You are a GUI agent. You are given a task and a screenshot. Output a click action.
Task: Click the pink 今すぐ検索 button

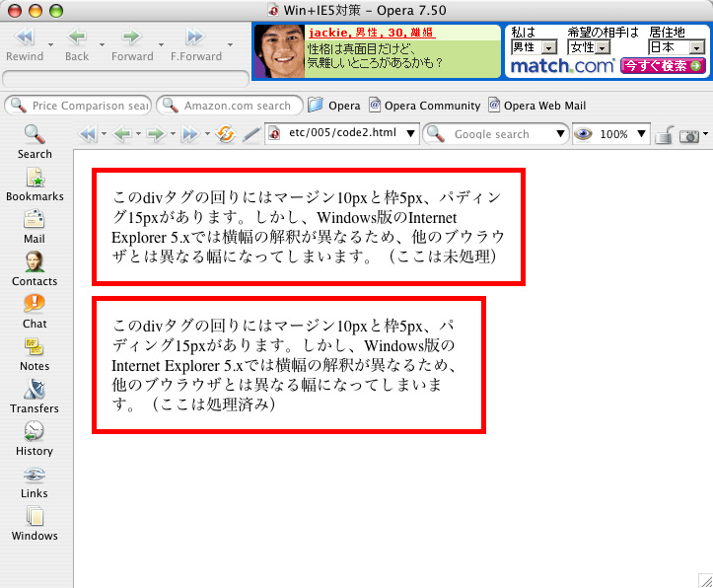[x=663, y=66]
